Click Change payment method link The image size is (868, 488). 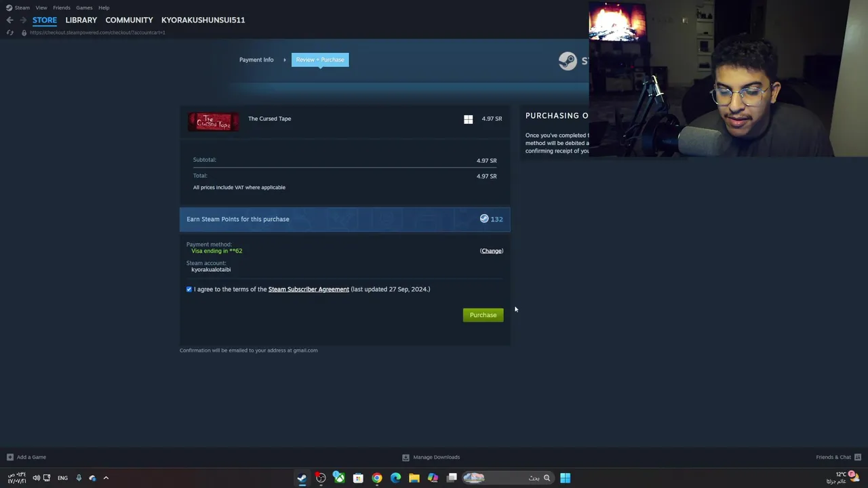point(492,251)
